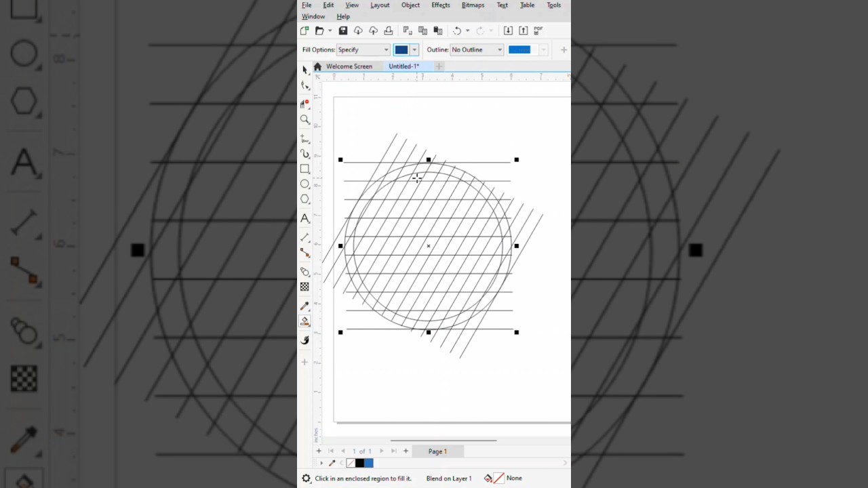868x488 pixels.
Task: Select the Crop tool
Action: click(x=304, y=103)
